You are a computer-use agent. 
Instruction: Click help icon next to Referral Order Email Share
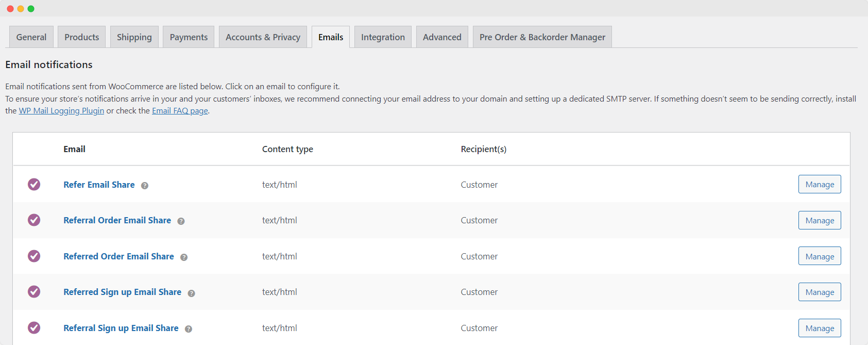tap(181, 221)
